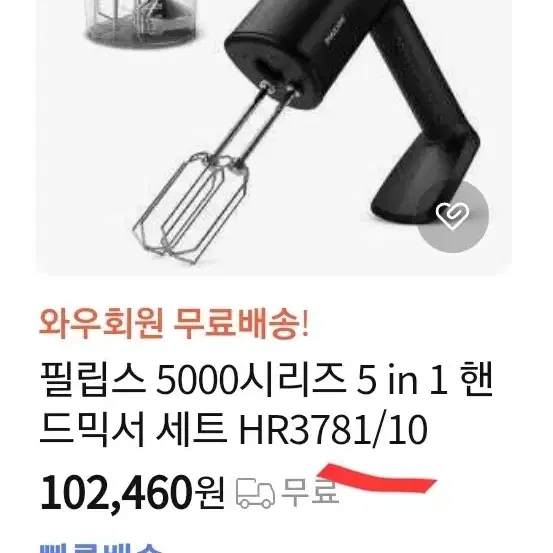
Task: Tap the 와우회원 word in the promo line
Action: (x=101, y=323)
